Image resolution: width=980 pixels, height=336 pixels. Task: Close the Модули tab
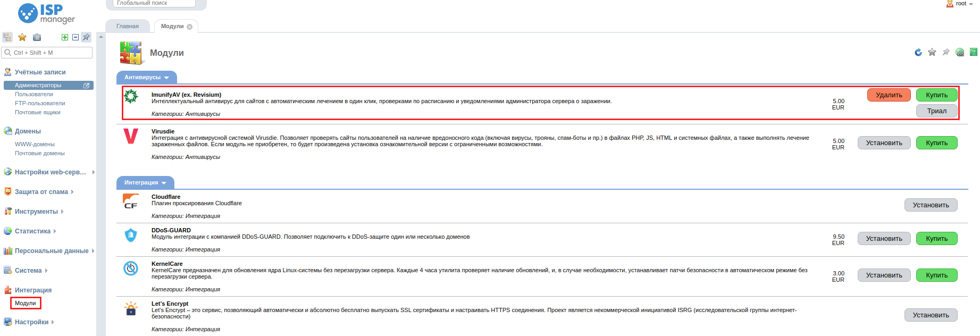(x=190, y=27)
